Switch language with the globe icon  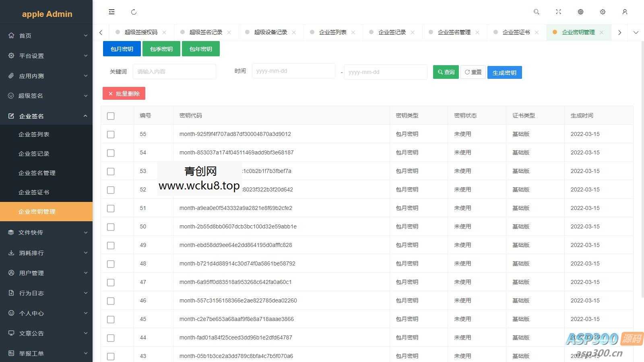click(580, 12)
